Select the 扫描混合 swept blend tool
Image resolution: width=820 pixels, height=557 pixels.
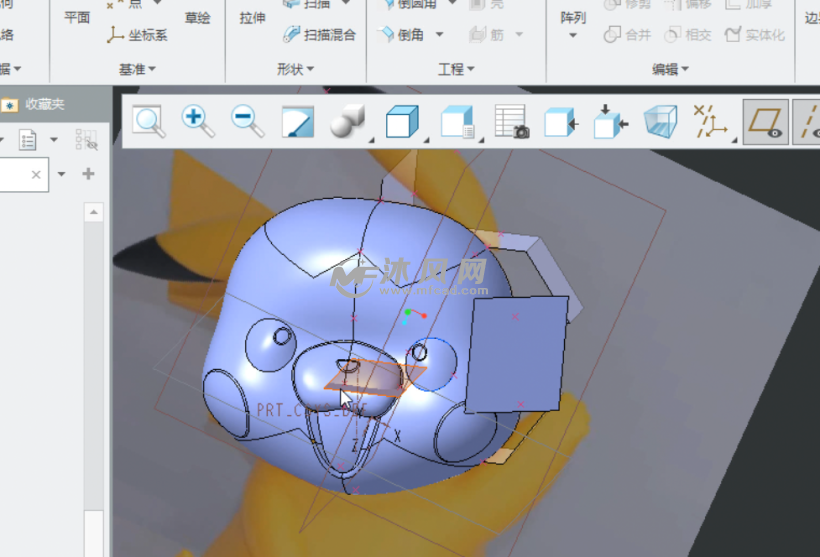320,35
